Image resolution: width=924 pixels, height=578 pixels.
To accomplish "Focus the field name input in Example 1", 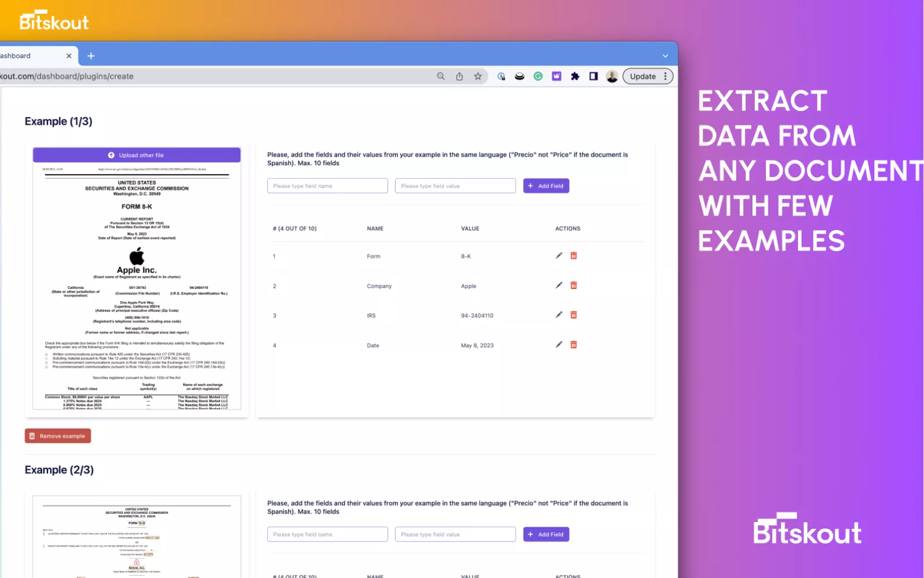I will click(327, 186).
